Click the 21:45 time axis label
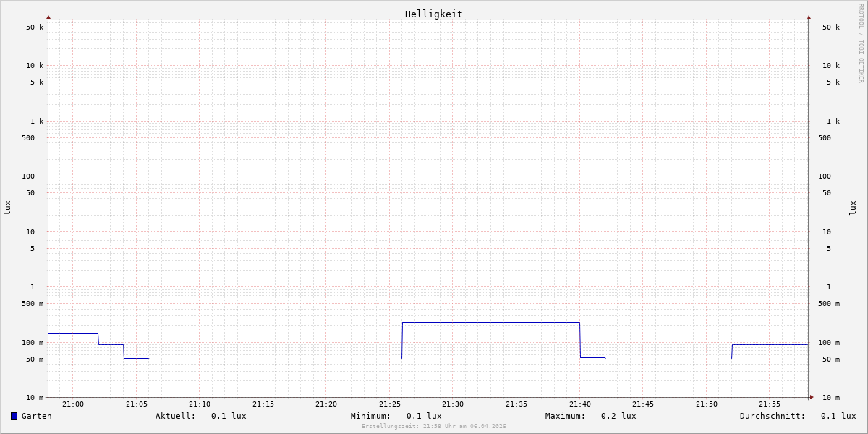This screenshot has width=868, height=434. (x=643, y=404)
